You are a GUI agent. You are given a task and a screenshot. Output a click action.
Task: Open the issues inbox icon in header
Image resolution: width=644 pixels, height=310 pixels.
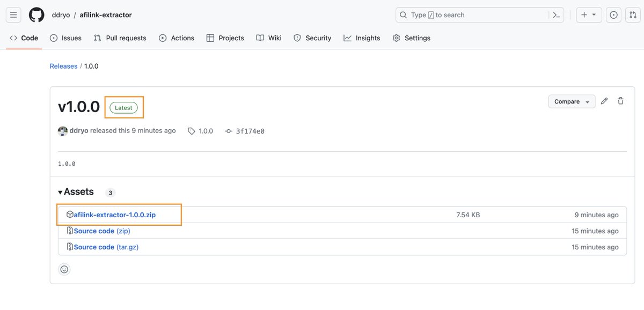click(613, 15)
